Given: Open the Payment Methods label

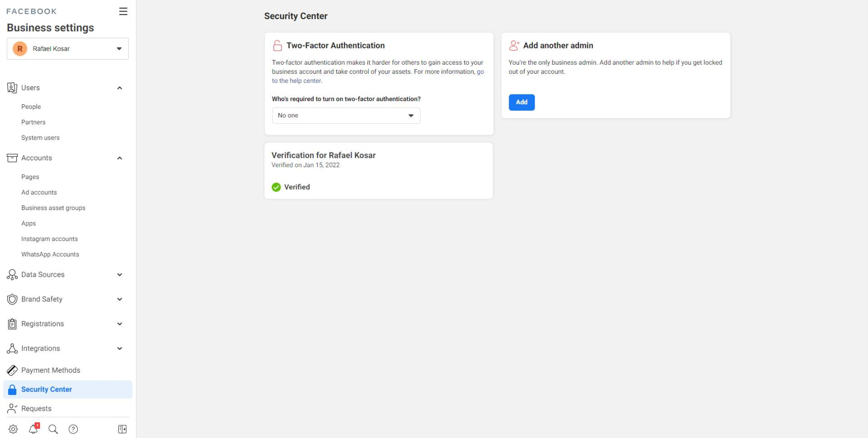Looking at the screenshot, I should pos(51,370).
